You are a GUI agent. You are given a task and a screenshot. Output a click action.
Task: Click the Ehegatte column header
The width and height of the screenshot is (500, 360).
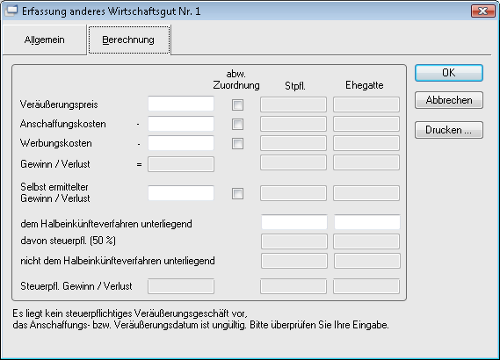click(364, 85)
